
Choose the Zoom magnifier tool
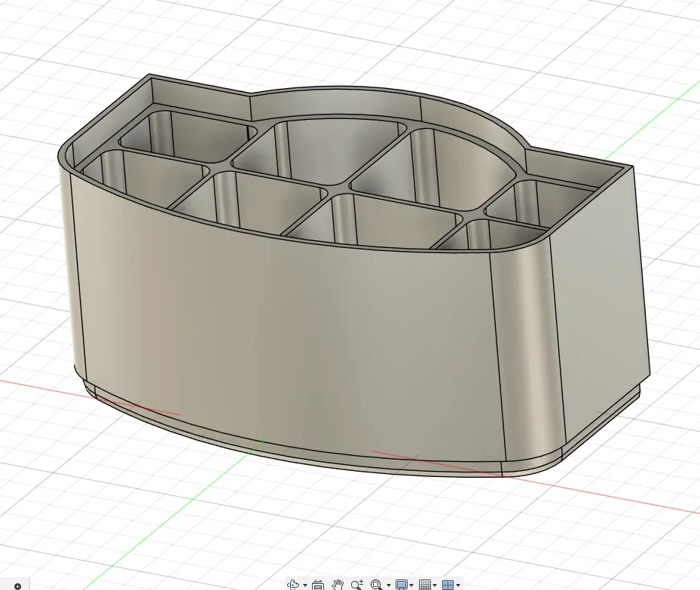(x=356, y=585)
